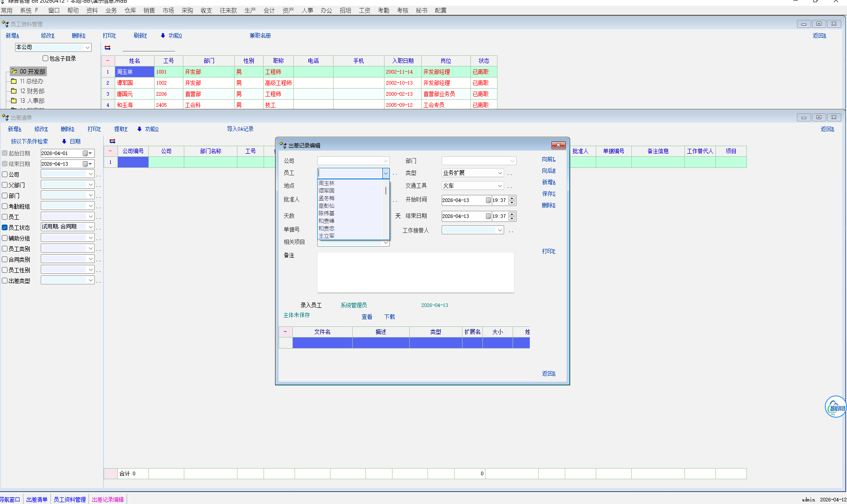Click swap-arrows icon in employee management panel
Screen dimensions: 847x504
tap(107, 48)
